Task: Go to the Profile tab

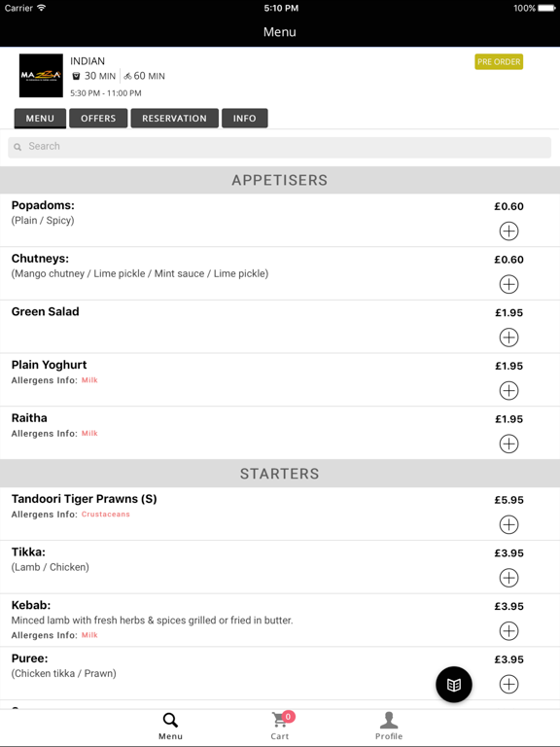Action: [389, 726]
